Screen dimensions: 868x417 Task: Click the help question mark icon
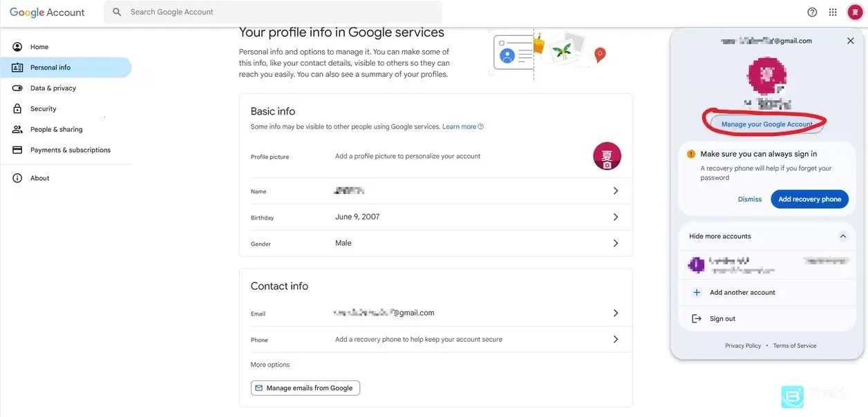pos(812,12)
